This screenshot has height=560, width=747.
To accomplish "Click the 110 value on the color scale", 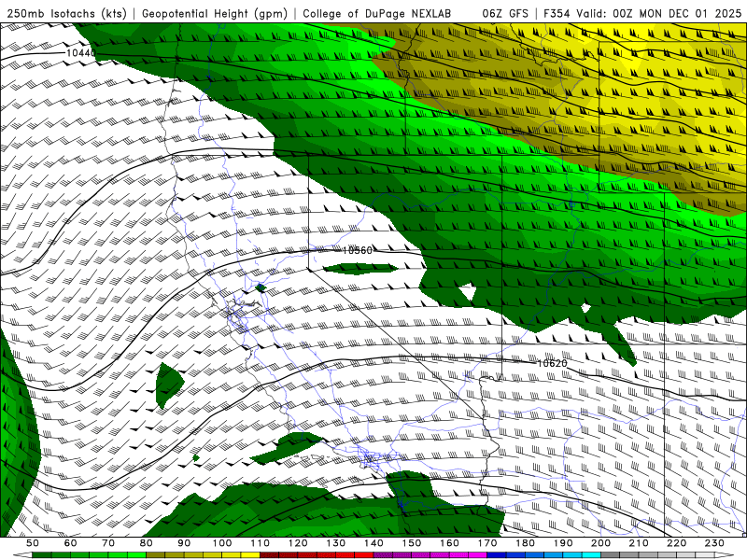I will (x=261, y=543).
